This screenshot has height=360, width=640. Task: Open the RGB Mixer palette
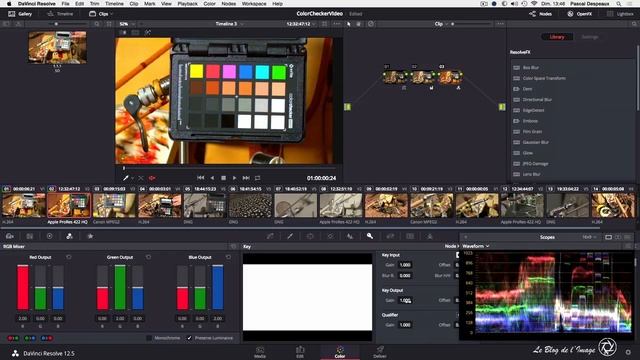[x=69, y=236]
